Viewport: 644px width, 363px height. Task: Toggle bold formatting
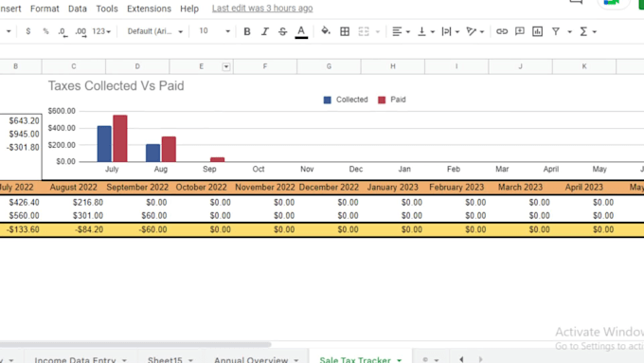[x=247, y=31]
